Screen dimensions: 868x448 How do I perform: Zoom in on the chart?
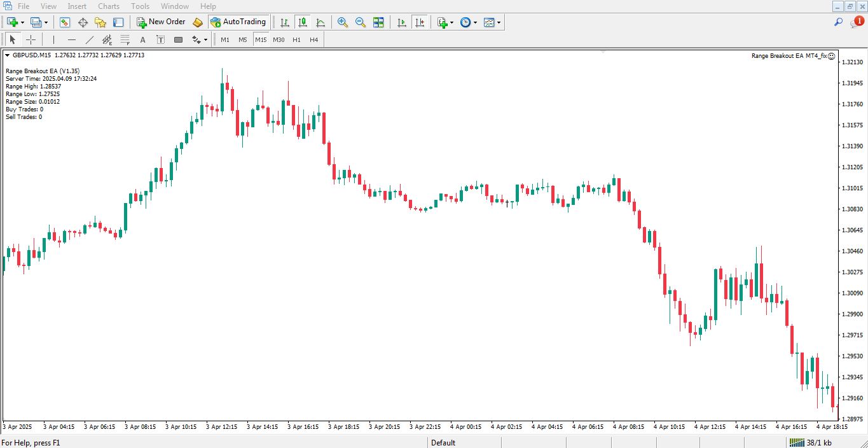(x=342, y=22)
